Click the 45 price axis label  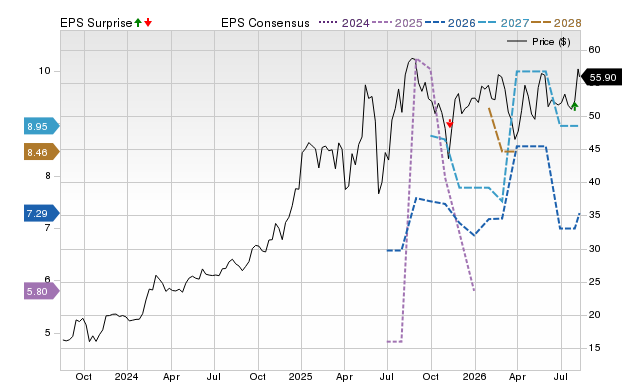coord(594,149)
